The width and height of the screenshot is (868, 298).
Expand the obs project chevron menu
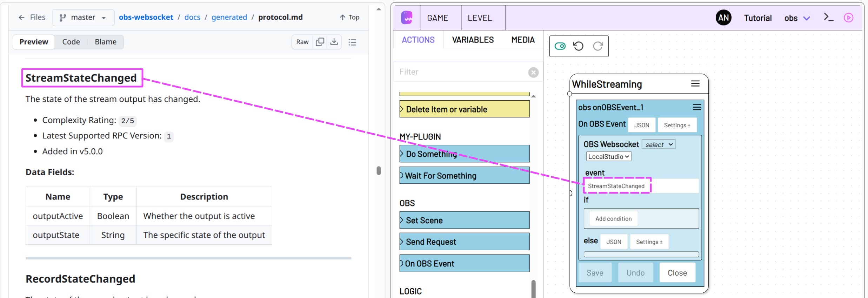point(807,18)
